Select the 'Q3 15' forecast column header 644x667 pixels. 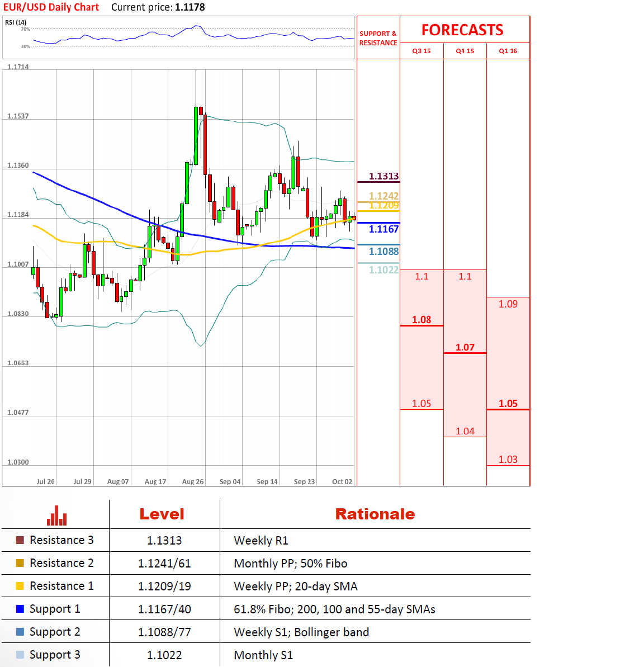(x=422, y=51)
